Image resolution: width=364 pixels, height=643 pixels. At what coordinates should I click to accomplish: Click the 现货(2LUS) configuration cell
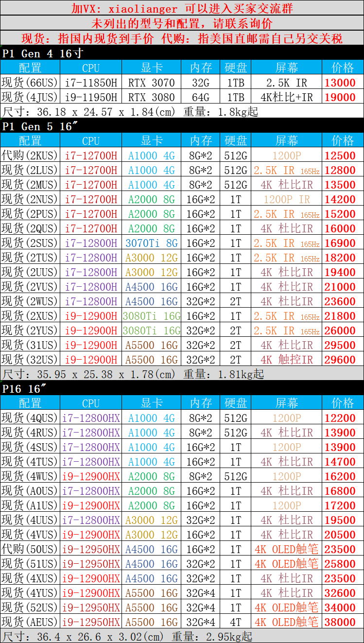[30, 170]
